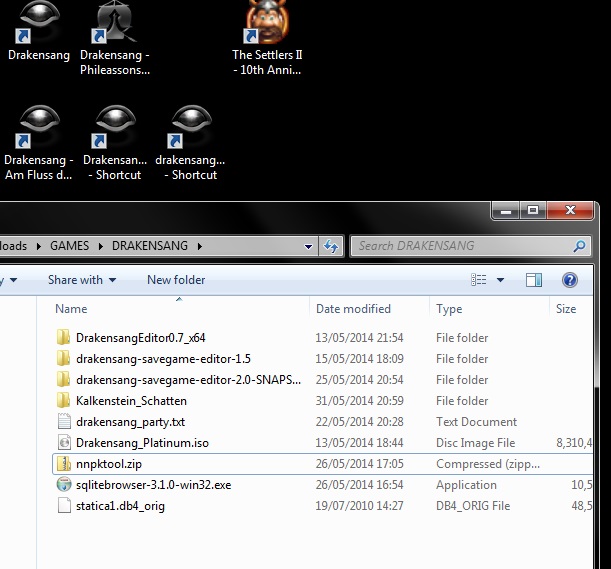The image size is (611, 569).
Task: Select the Drakensang - Am Fluss desktop shortcut
Action: coord(38,127)
